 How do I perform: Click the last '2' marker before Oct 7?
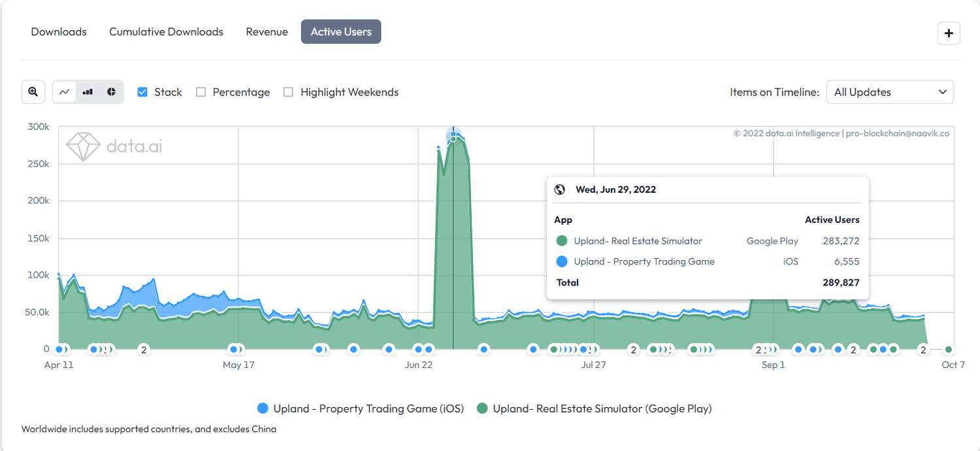[923, 350]
